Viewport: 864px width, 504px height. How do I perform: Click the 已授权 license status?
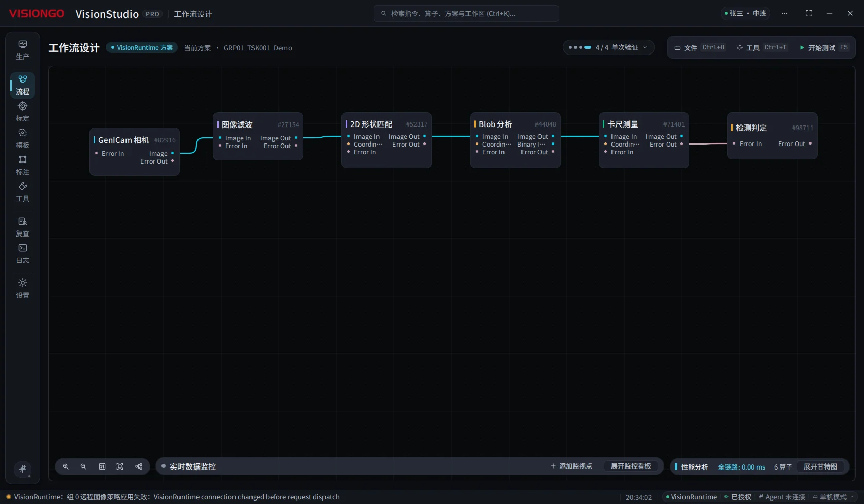(x=737, y=497)
